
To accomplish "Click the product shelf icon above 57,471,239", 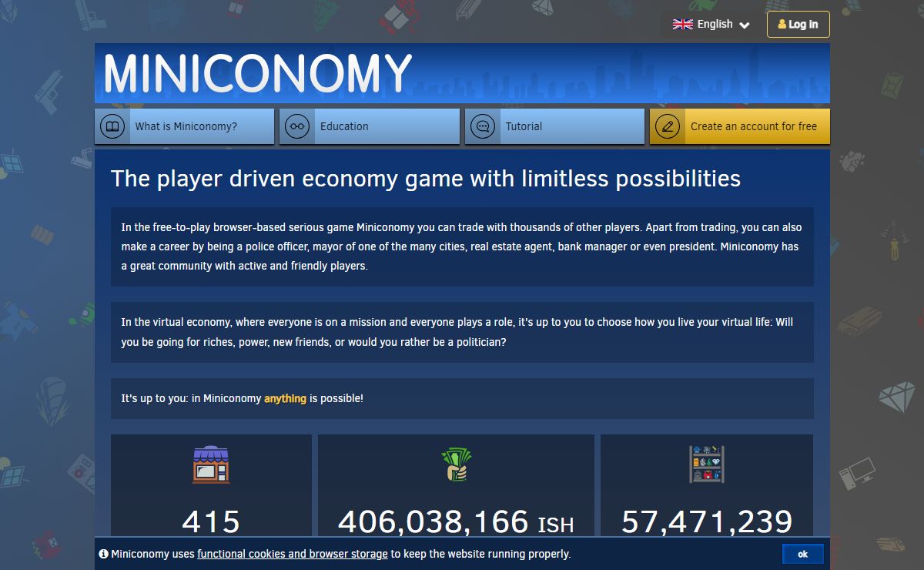I will (x=706, y=464).
